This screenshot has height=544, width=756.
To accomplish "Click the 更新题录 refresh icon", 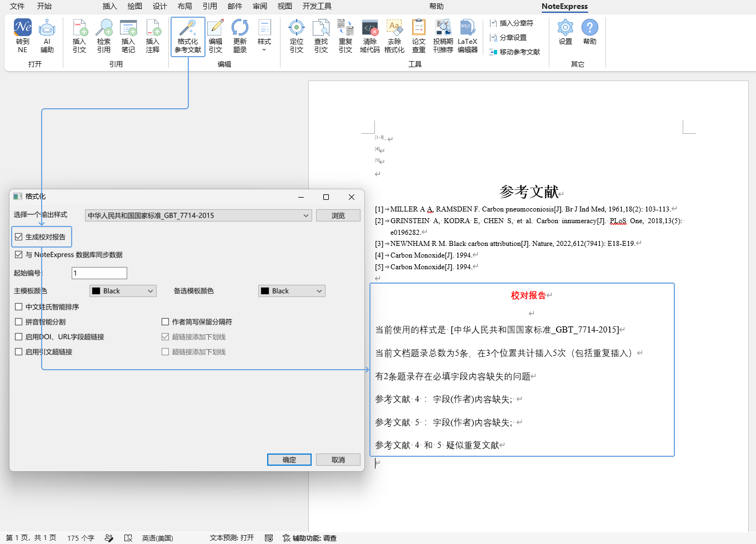I will pyautogui.click(x=240, y=36).
